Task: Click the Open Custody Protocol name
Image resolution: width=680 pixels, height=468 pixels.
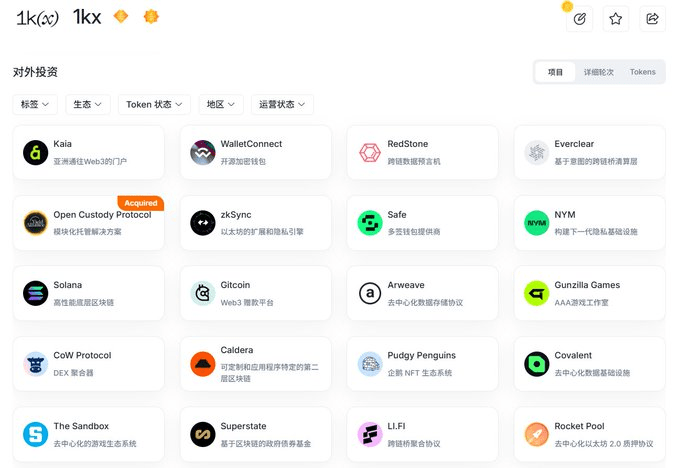Action: tap(102, 215)
